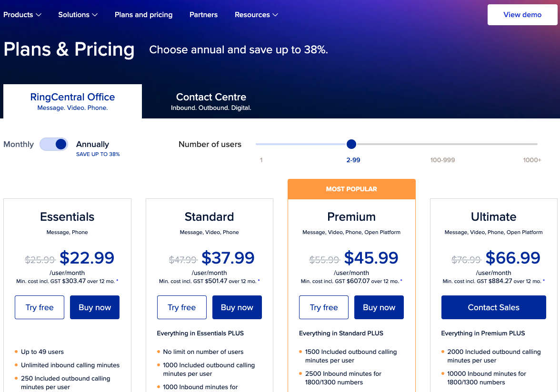Click the number of users slider handle
The height and width of the screenshot is (392, 560).
[351, 144]
